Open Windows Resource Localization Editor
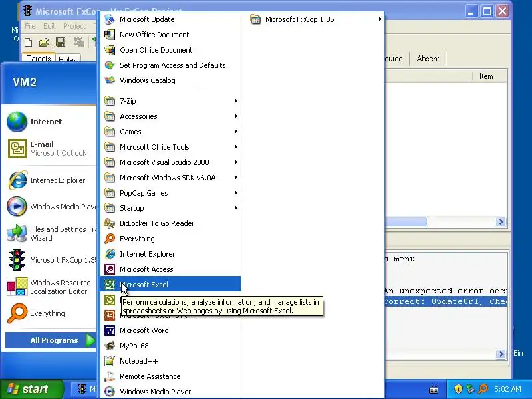The height and width of the screenshot is (399, 532). click(51, 287)
